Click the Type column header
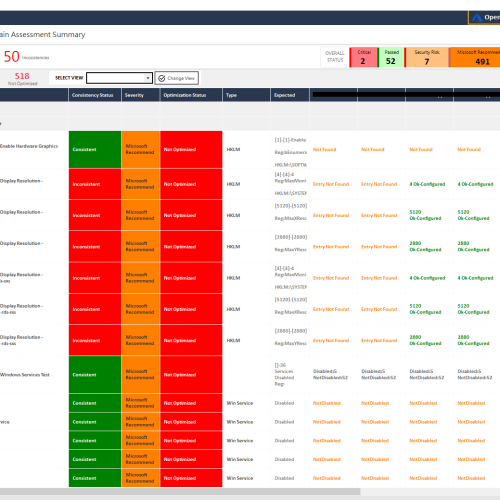The image size is (500, 500). pyautogui.click(x=246, y=95)
